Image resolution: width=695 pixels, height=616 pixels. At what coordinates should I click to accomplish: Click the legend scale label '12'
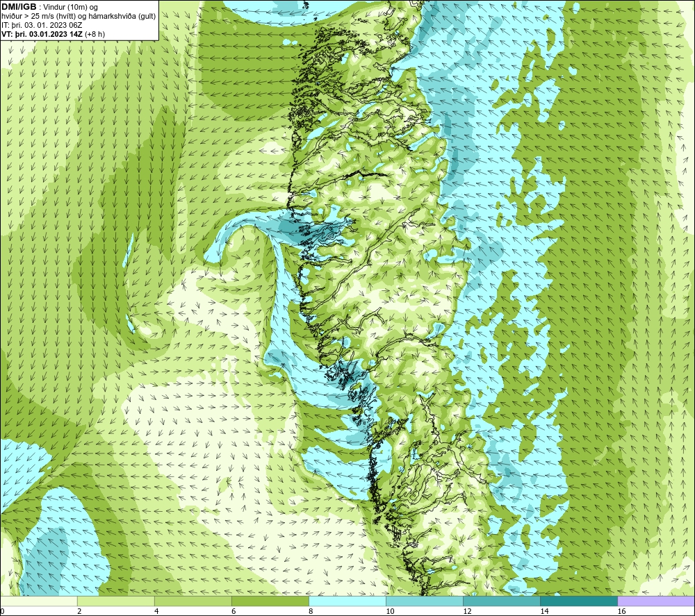pyautogui.click(x=468, y=611)
